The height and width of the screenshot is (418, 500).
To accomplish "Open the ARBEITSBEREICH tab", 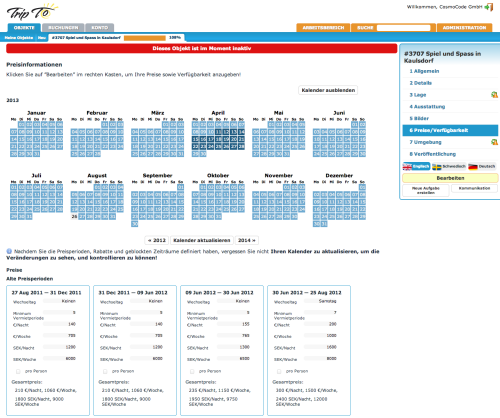I will 323,28.
